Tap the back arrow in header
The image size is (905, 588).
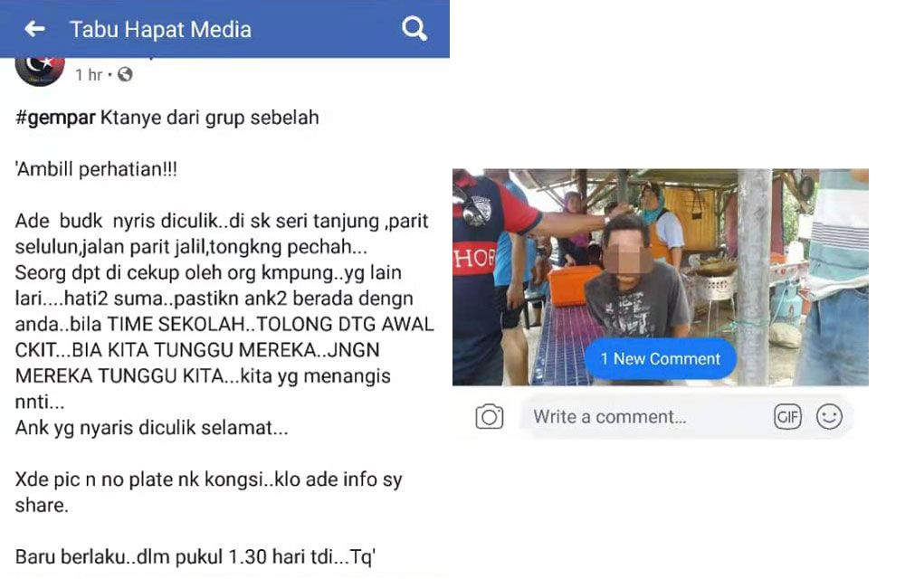click(34, 28)
